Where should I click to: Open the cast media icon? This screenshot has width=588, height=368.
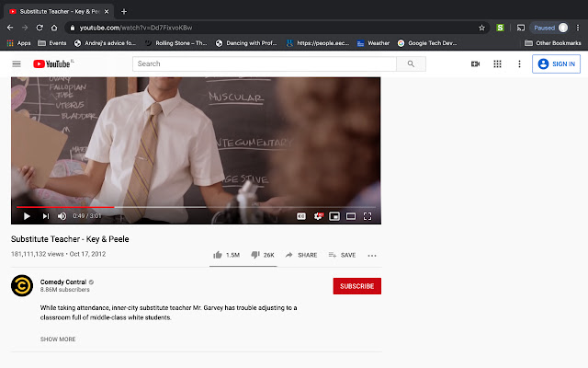[521, 28]
